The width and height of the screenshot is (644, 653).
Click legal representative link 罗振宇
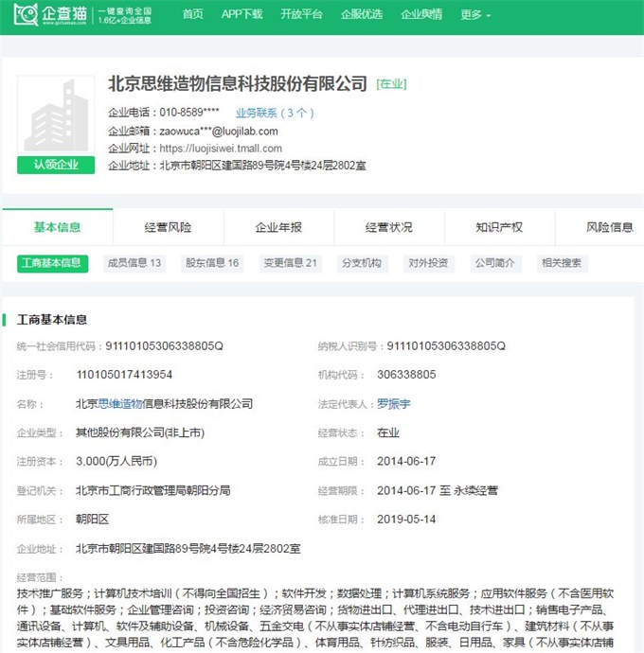(394, 403)
